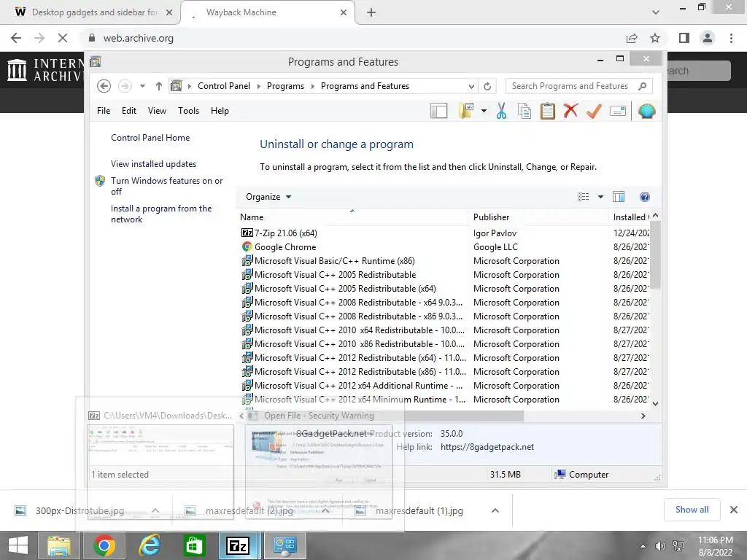Viewport: 747px width, 560px height.
Task: Expand the view options dropdown arrow
Action: [600, 197]
